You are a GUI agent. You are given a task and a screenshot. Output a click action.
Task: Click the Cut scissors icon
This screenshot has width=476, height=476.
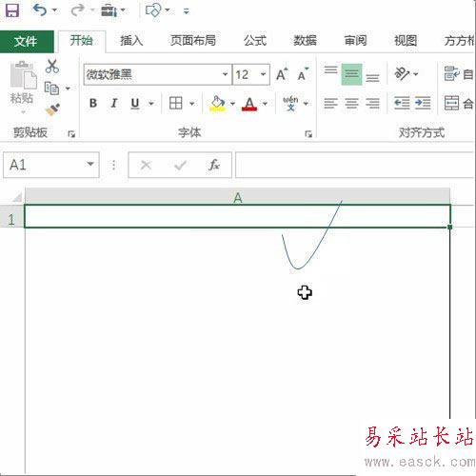(x=52, y=67)
